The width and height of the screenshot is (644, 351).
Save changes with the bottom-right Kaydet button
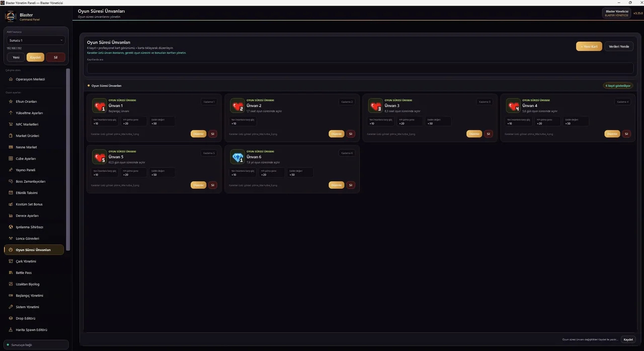628,339
